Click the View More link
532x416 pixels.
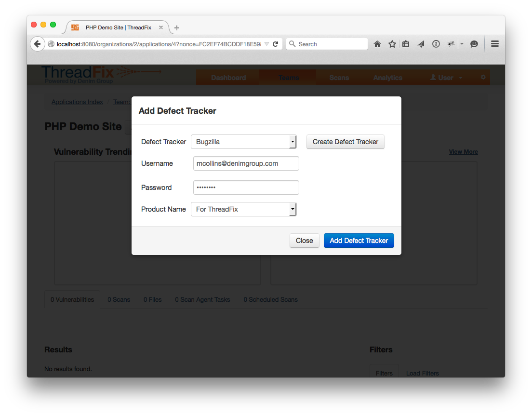tap(463, 152)
